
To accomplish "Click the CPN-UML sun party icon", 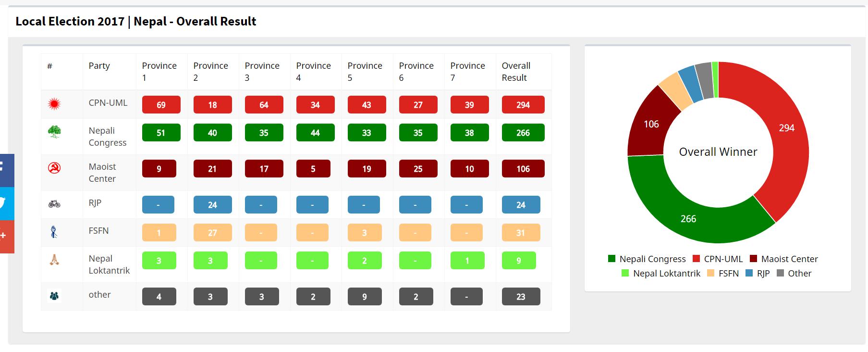I will [54, 103].
